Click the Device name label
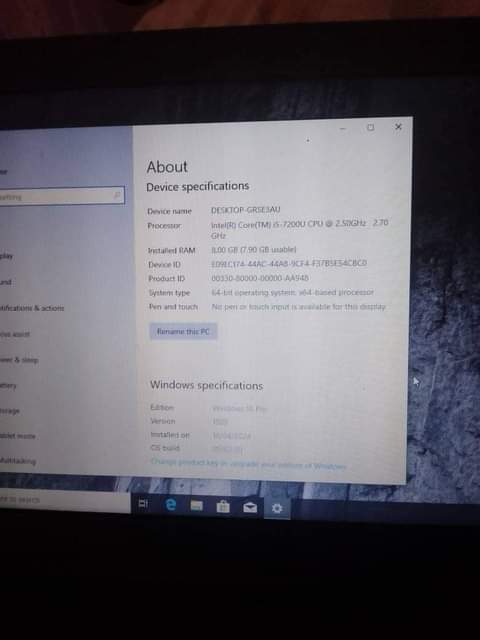480x640 pixels. [x=169, y=211]
